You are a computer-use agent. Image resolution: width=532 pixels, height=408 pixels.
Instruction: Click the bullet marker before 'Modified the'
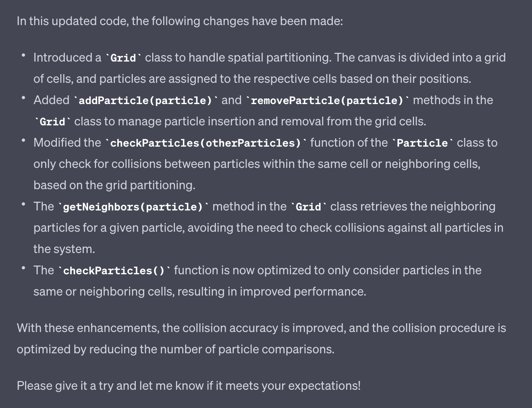click(x=24, y=141)
